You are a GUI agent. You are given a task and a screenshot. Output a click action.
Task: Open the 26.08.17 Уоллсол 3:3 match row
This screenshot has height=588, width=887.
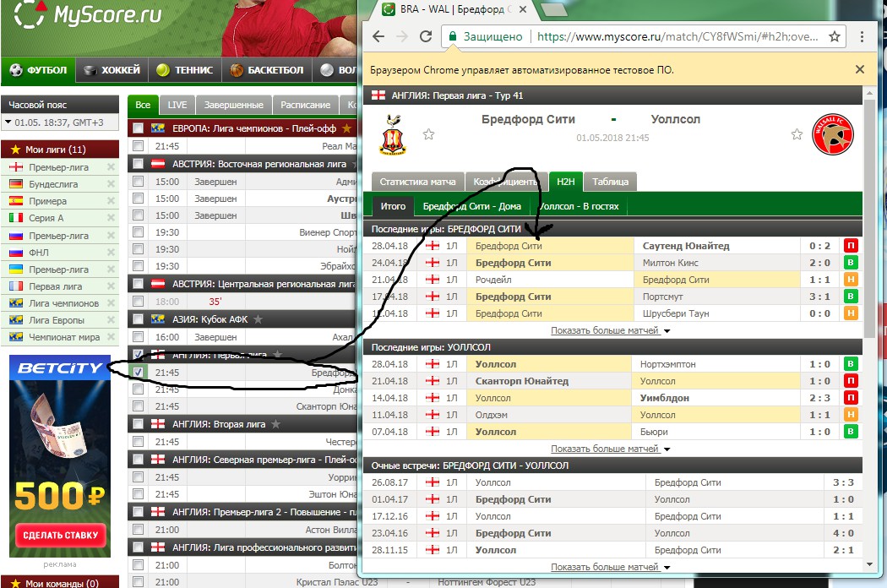[x=612, y=482]
